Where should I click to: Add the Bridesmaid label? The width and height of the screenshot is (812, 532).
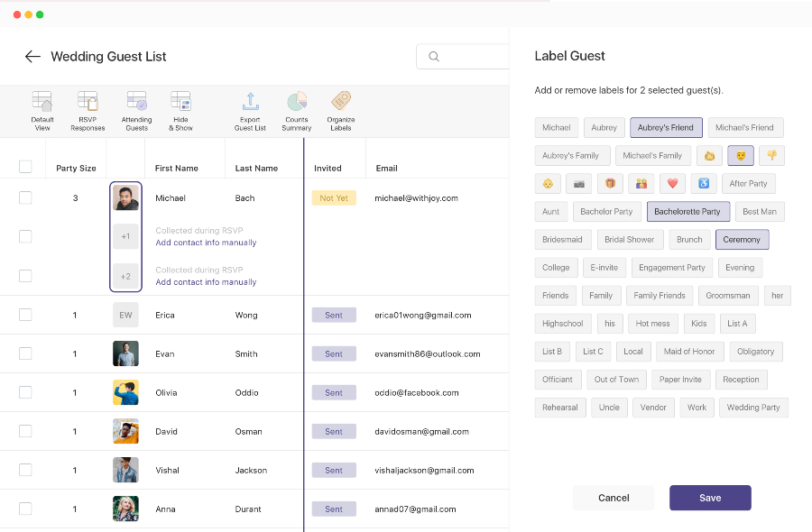(x=562, y=239)
